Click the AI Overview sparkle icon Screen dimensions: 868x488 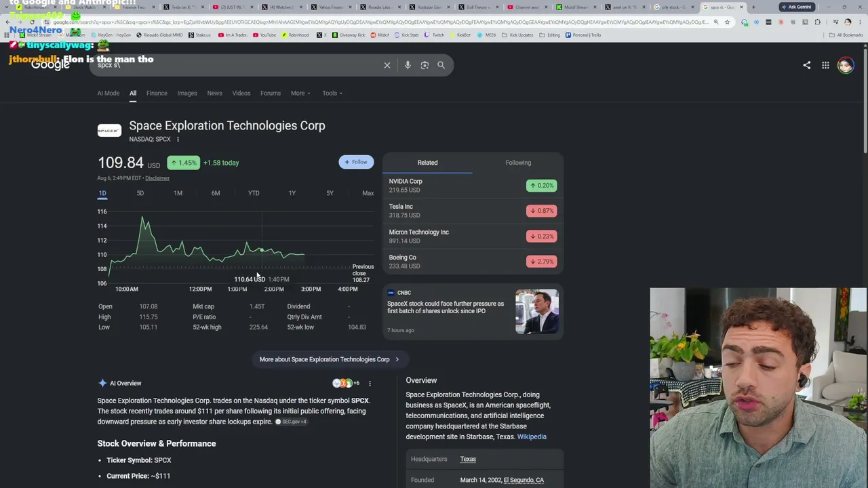102,384
